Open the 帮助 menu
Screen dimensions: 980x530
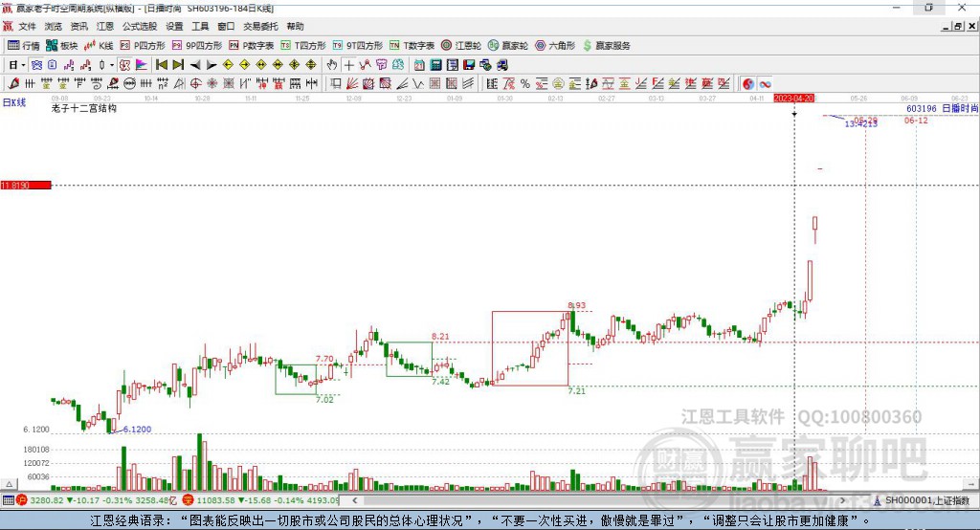295,26
